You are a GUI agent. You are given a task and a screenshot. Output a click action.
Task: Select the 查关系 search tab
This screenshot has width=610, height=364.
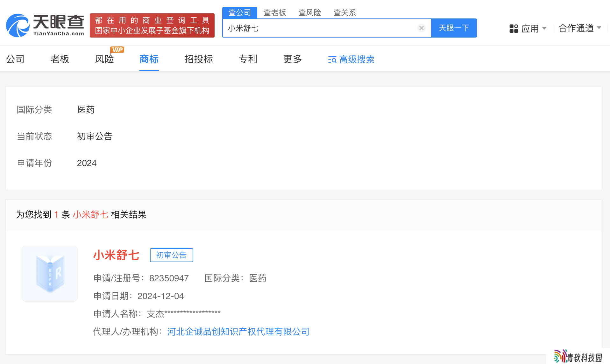[x=344, y=13]
